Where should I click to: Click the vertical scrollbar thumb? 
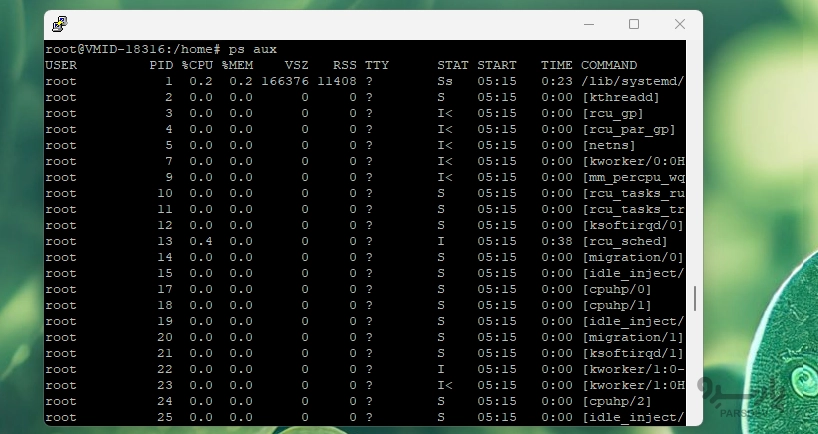click(x=694, y=298)
